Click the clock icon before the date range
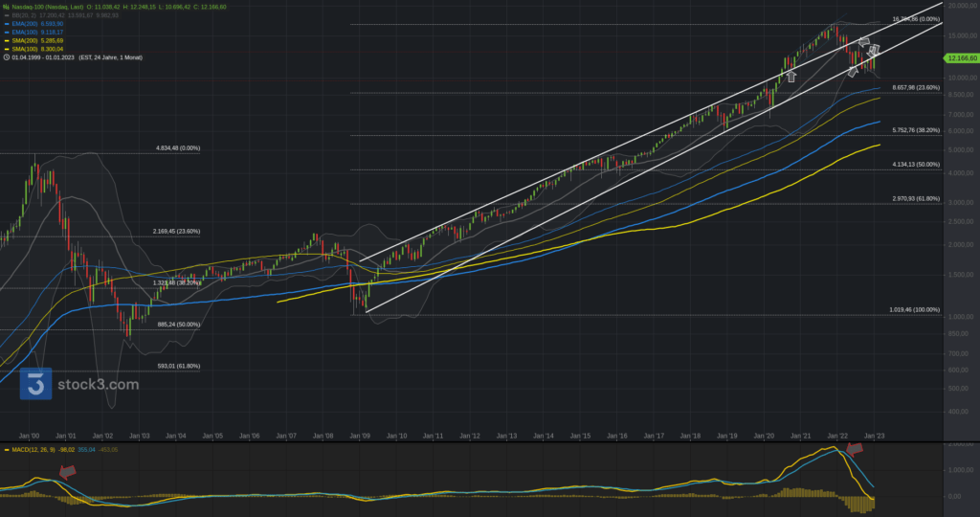 7,57
